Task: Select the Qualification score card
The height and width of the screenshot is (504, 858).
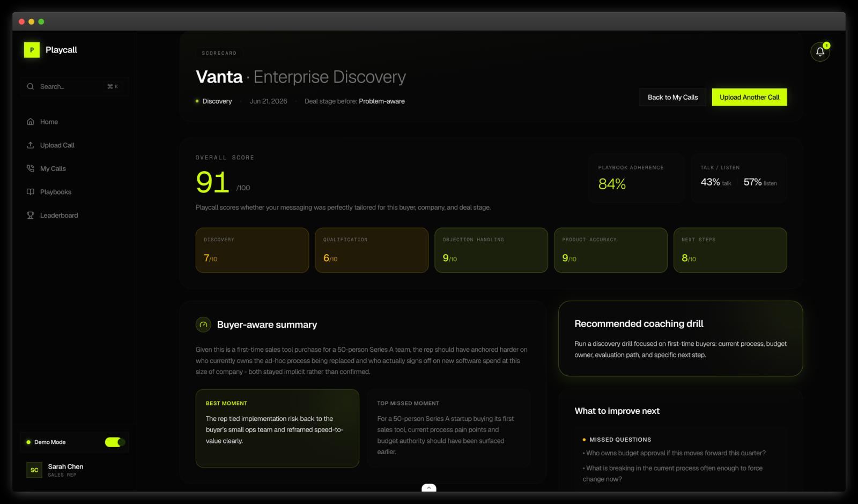Action: click(x=372, y=250)
